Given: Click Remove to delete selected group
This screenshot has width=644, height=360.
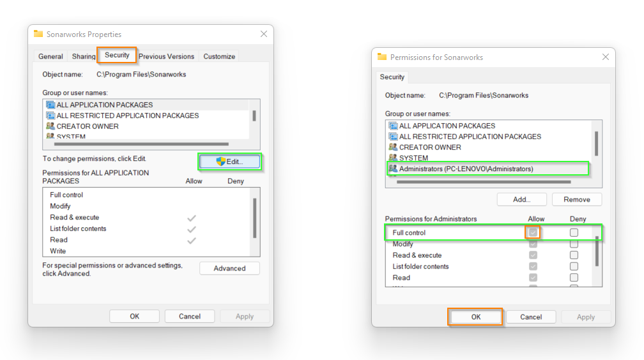Looking at the screenshot, I should coord(577,200).
